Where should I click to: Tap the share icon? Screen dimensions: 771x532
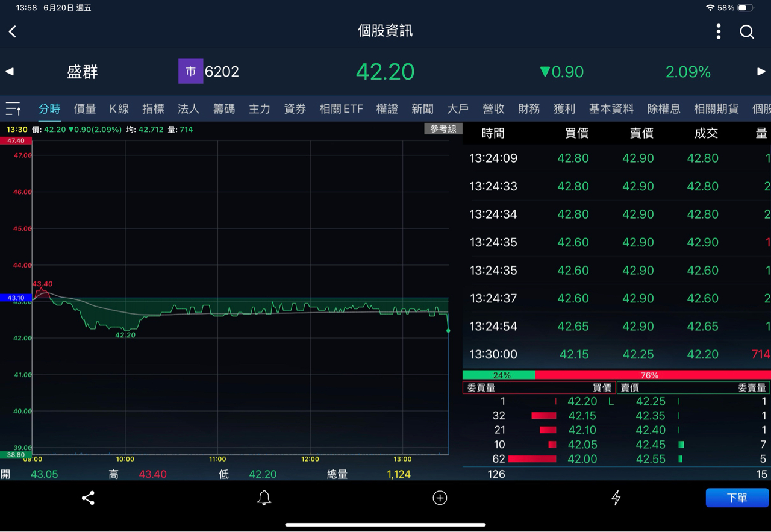88,498
